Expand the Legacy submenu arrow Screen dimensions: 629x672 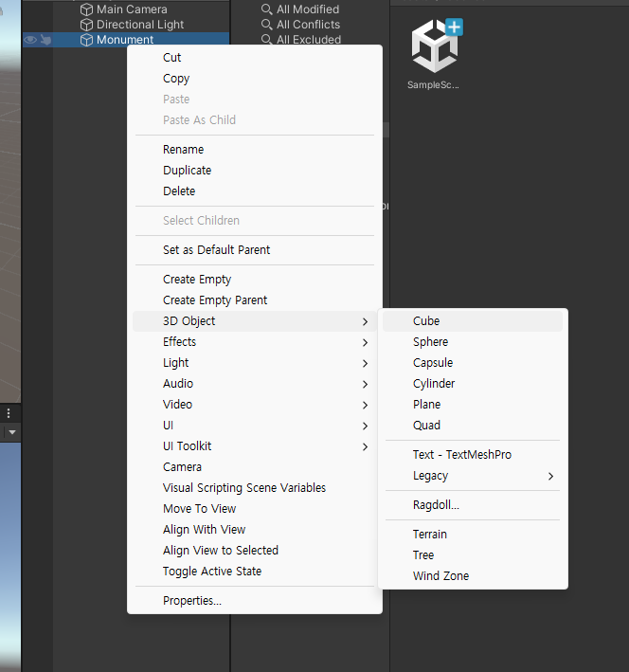(551, 476)
